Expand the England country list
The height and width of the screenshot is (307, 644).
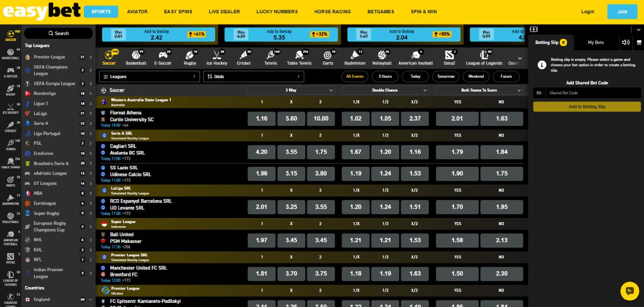[x=90, y=299]
